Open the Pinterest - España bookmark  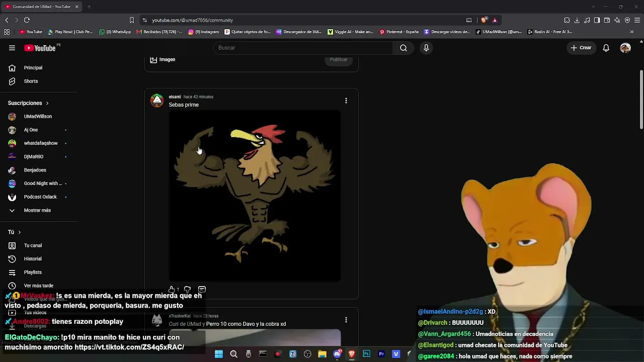399,32
